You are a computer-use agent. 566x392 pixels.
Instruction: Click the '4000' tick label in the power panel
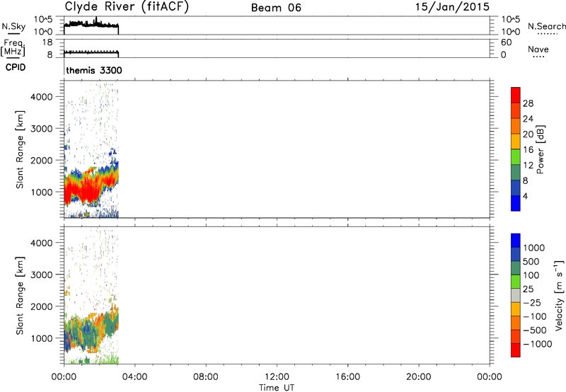tap(42, 97)
